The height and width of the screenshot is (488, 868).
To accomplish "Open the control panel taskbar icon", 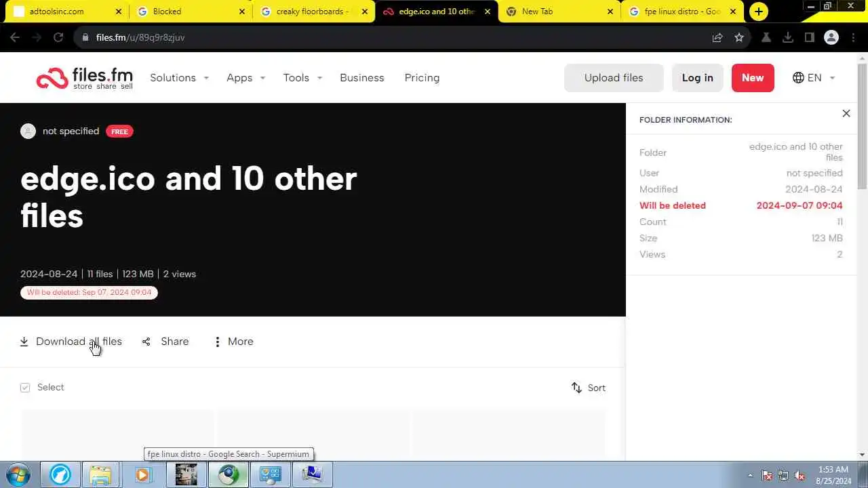I will tap(270, 474).
